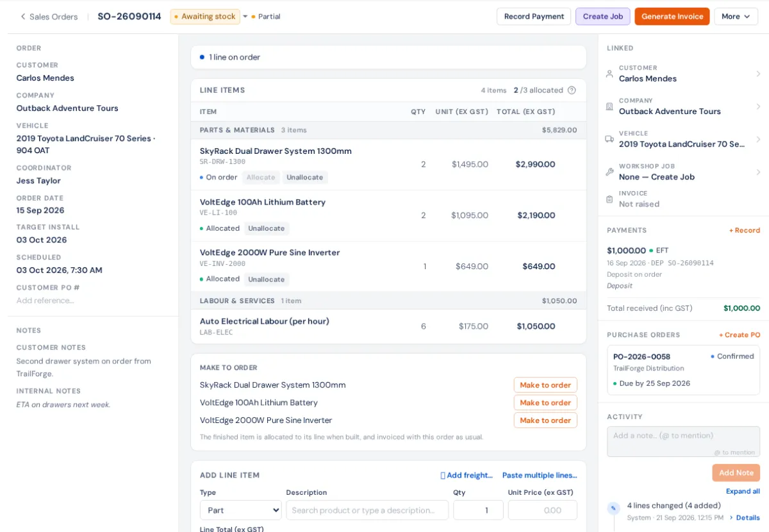Unallocate the VoltEdge 2000W Pure Sine Inverter
The image size is (769, 532).
pyautogui.click(x=267, y=279)
